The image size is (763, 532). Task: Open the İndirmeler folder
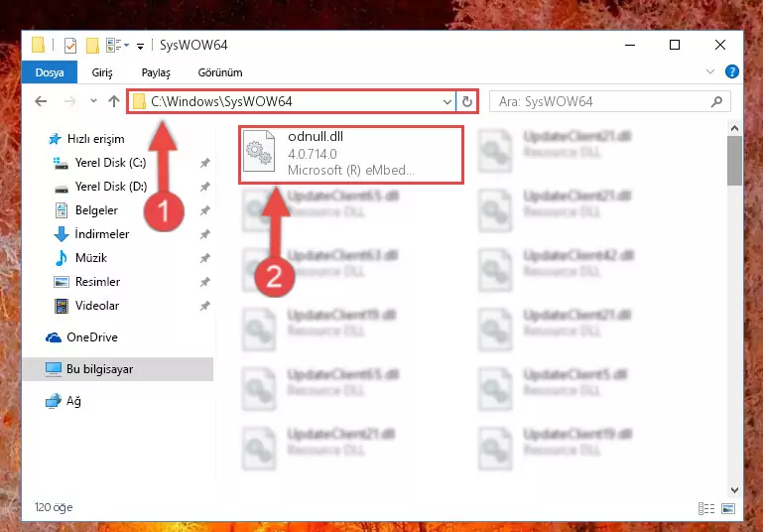tap(91, 234)
